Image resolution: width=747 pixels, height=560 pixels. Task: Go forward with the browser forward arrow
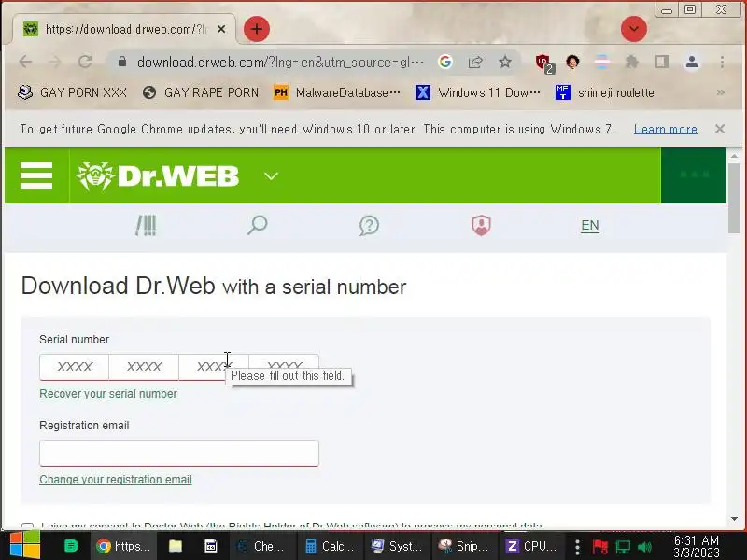point(55,62)
